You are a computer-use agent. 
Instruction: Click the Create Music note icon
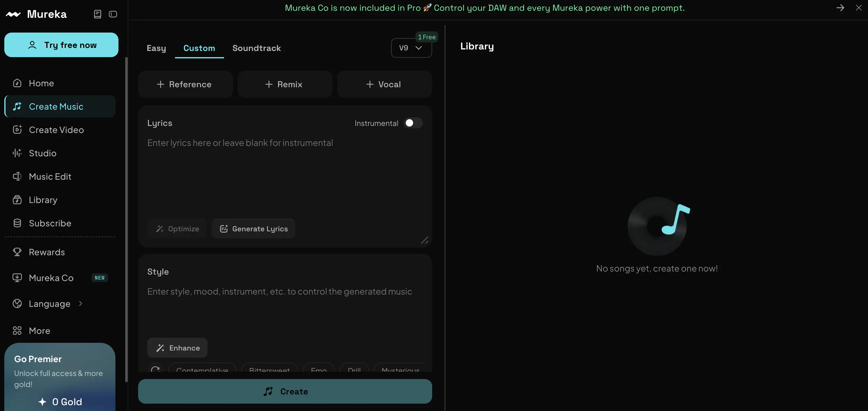[x=17, y=107]
